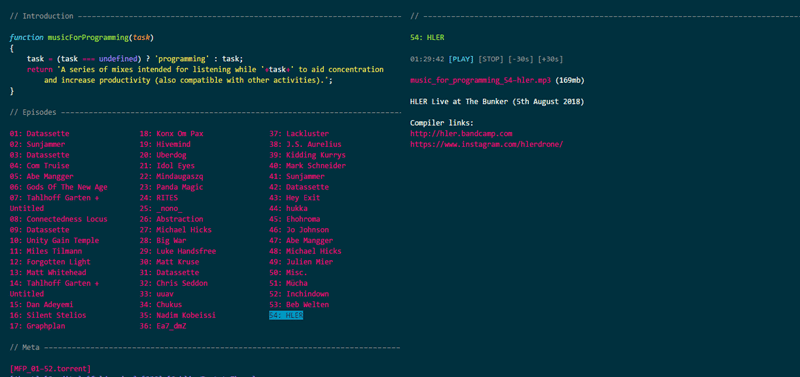
Task: Open episode 31: Datassette
Action: click(169, 273)
